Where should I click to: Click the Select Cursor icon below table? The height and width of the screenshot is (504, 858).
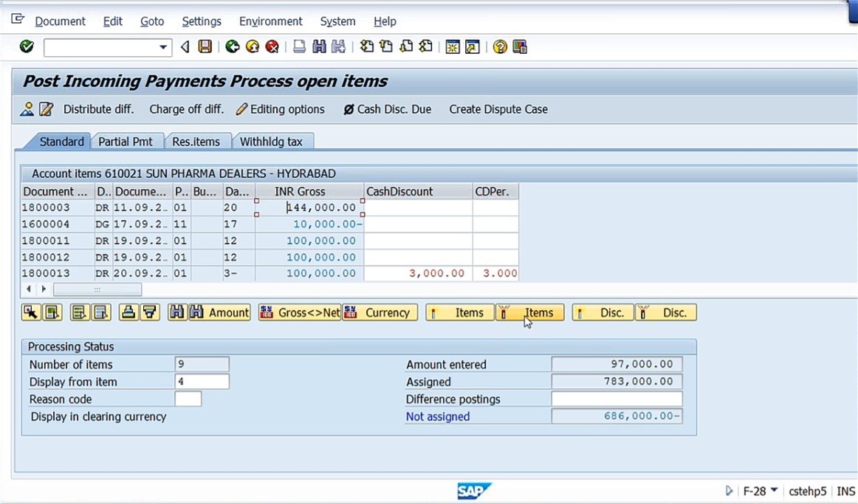[31, 313]
